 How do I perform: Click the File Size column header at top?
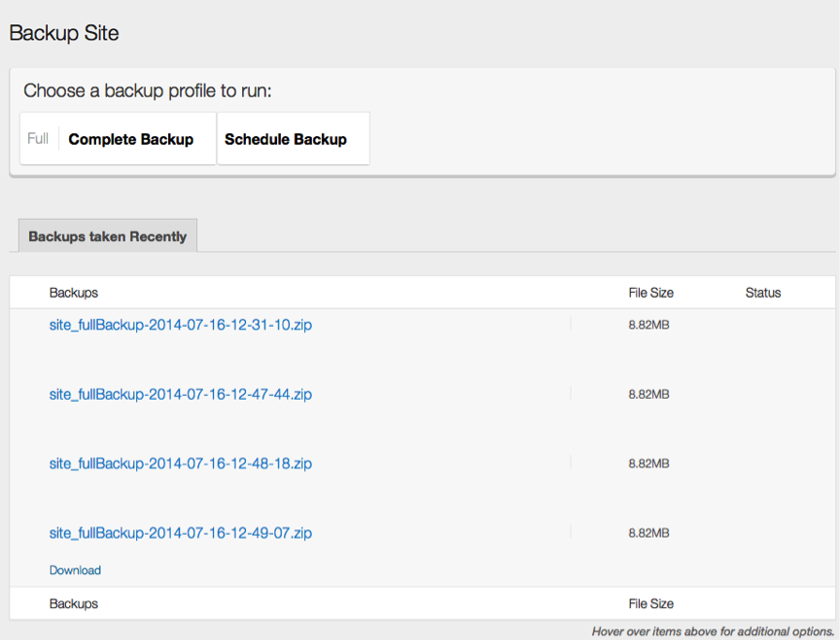(x=650, y=293)
